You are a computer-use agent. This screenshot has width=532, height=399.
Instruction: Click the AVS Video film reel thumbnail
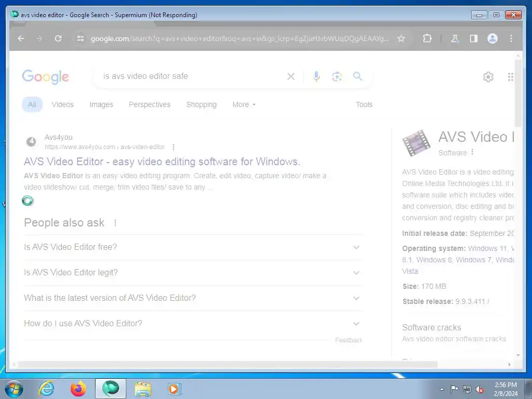[x=416, y=143]
